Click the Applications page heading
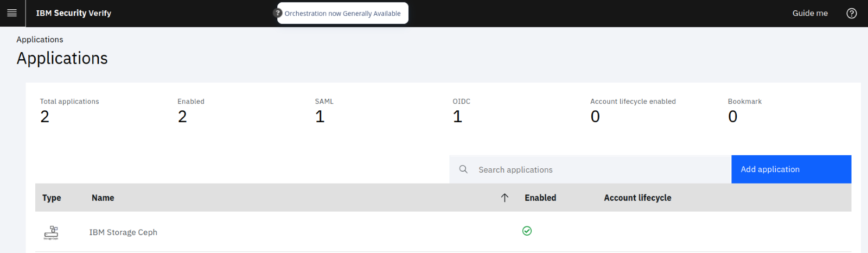Image resolution: width=868 pixels, height=253 pixels. pyautogui.click(x=62, y=58)
